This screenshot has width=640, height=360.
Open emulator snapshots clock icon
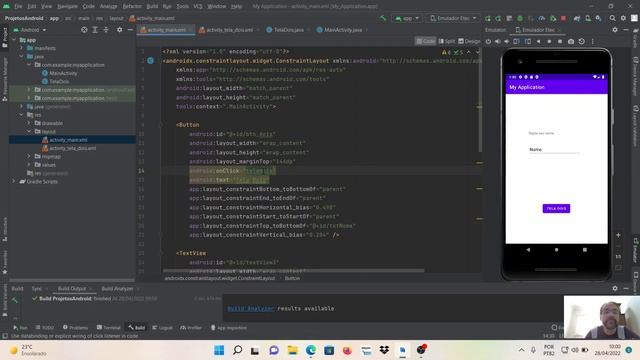click(582, 41)
